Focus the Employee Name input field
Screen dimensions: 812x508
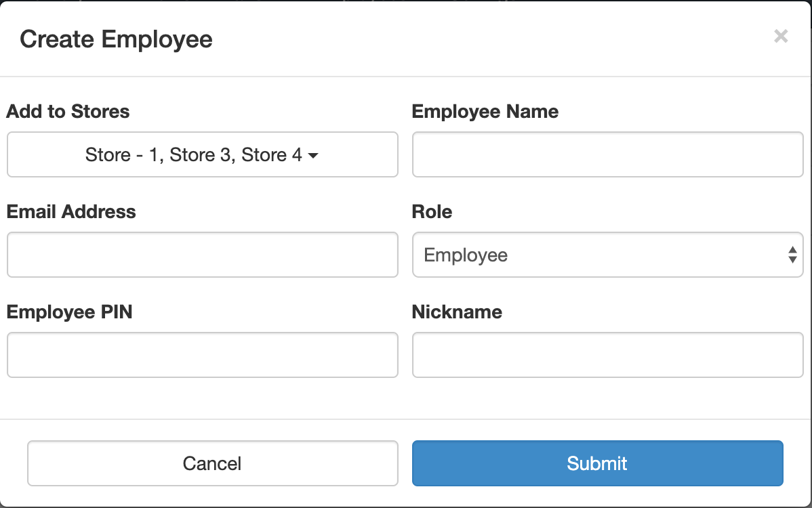click(607, 154)
